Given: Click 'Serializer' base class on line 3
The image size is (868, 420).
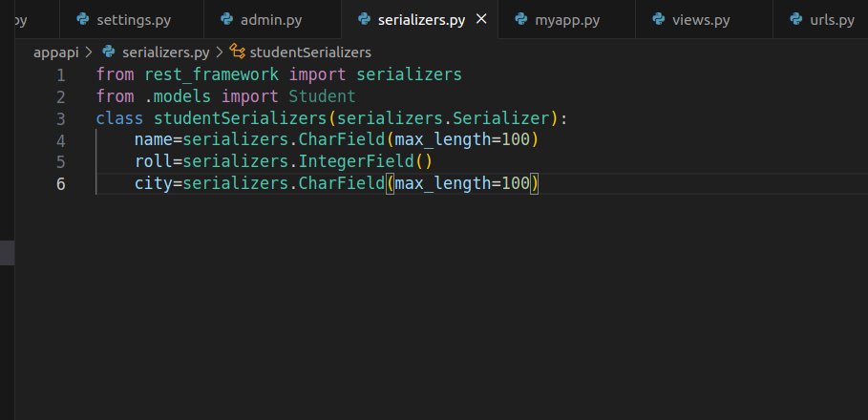Looking at the screenshot, I should [501, 118].
